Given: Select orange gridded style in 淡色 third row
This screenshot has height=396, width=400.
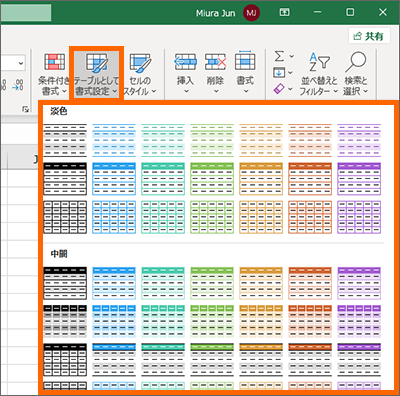Looking at the screenshot, I should 310,217.
